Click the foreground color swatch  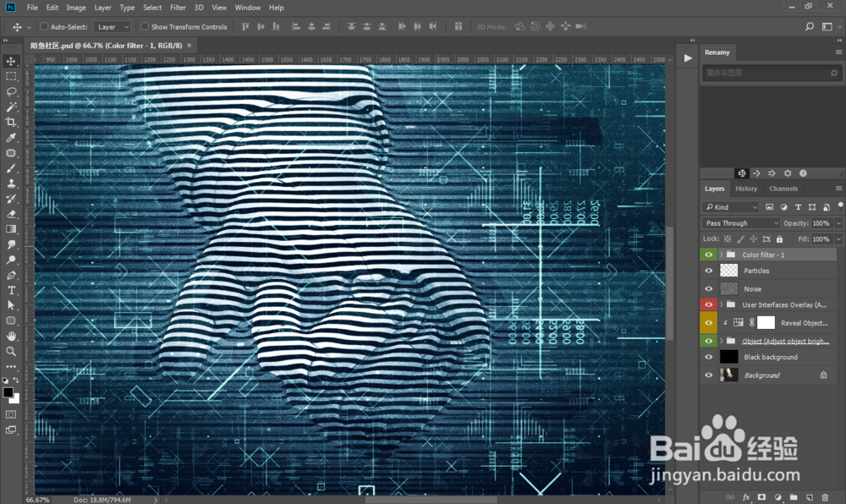click(8, 392)
